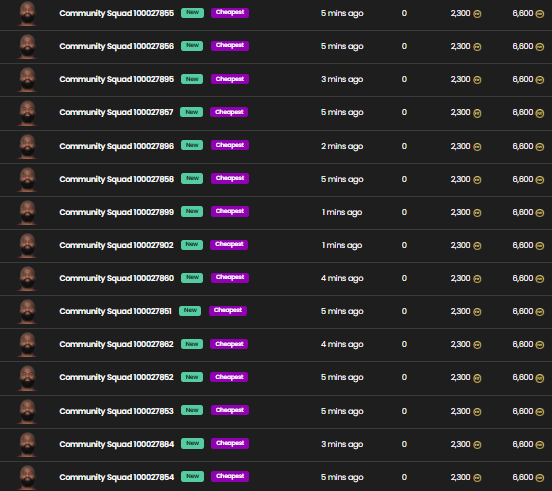Click New badge on Squad 100027854

click(x=193, y=477)
